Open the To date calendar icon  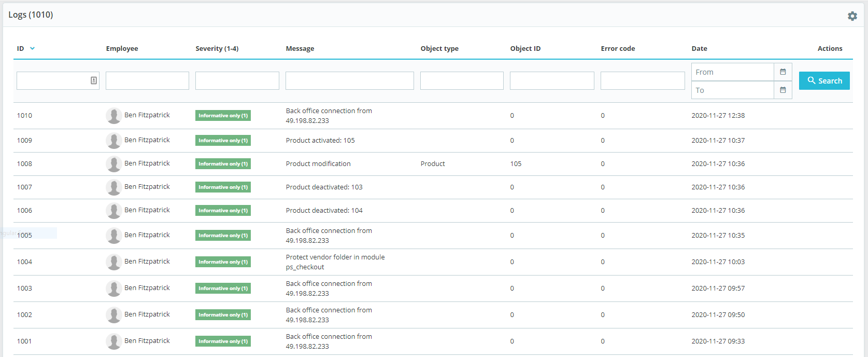point(783,90)
